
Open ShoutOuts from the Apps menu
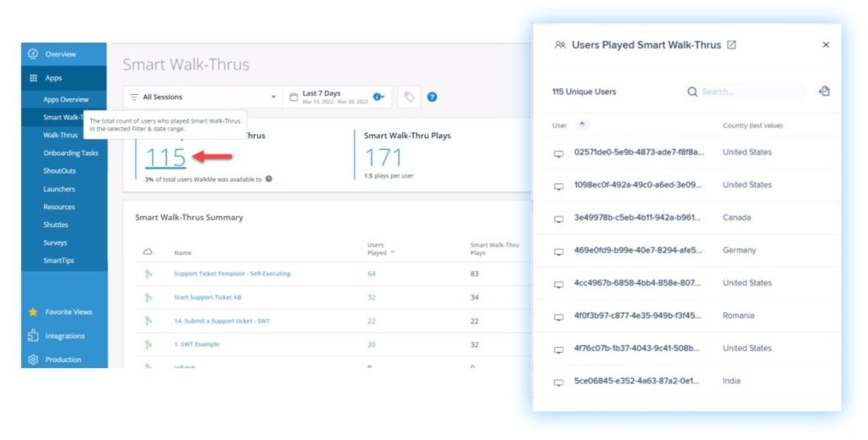click(59, 171)
